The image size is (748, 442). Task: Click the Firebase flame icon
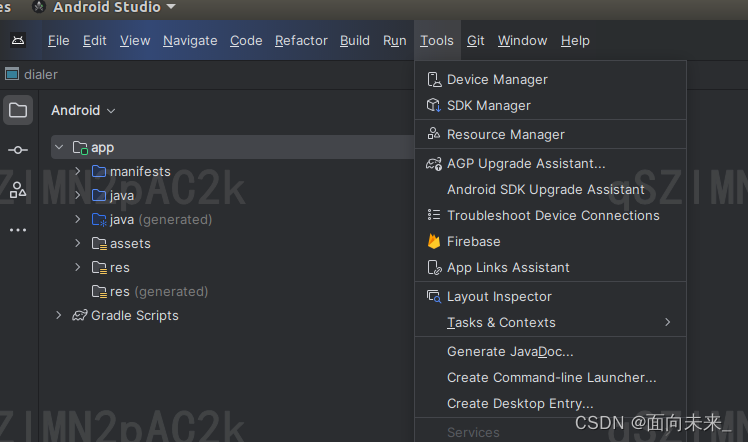[434, 241]
